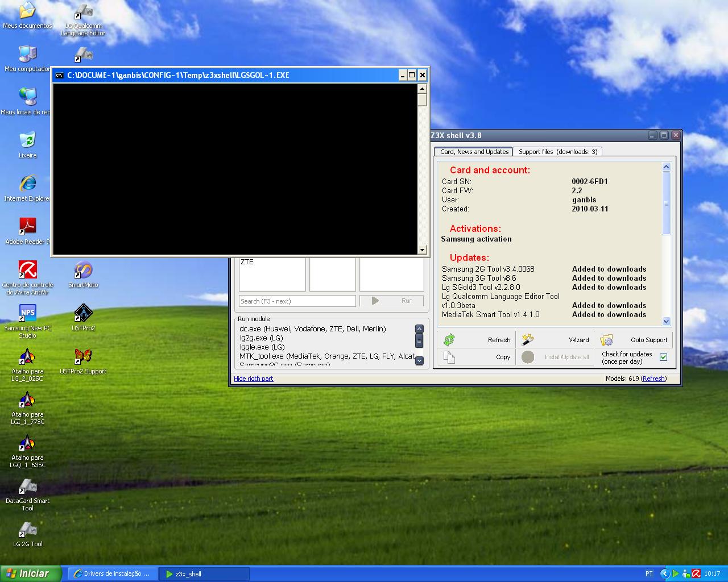Open Atalho para LGI_1_775C shortcut
The height and width of the screenshot is (582, 728).
pyautogui.click(x=27, y=407)
